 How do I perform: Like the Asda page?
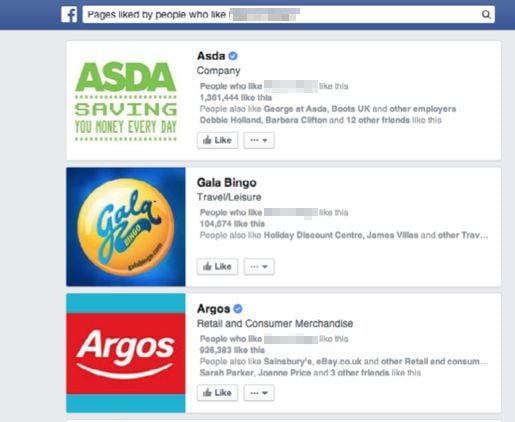217,140
